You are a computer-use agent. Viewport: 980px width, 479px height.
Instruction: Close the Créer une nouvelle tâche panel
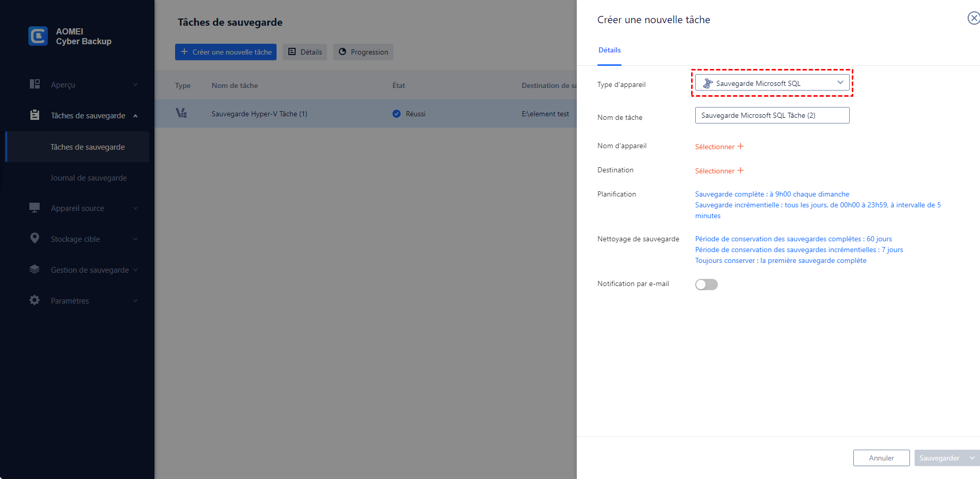tap(973, 19)
